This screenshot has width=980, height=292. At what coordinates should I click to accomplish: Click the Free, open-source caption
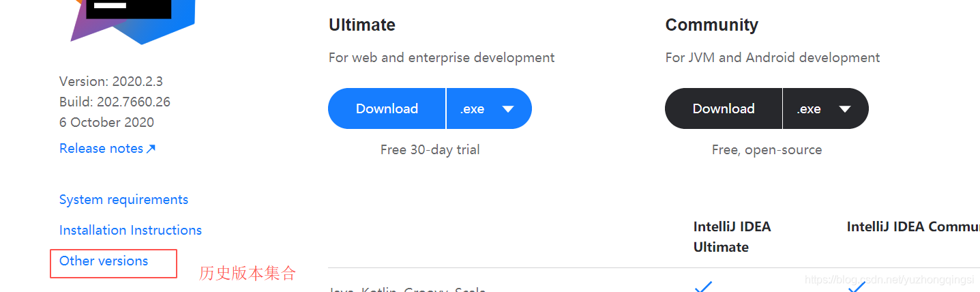[767, 149]
